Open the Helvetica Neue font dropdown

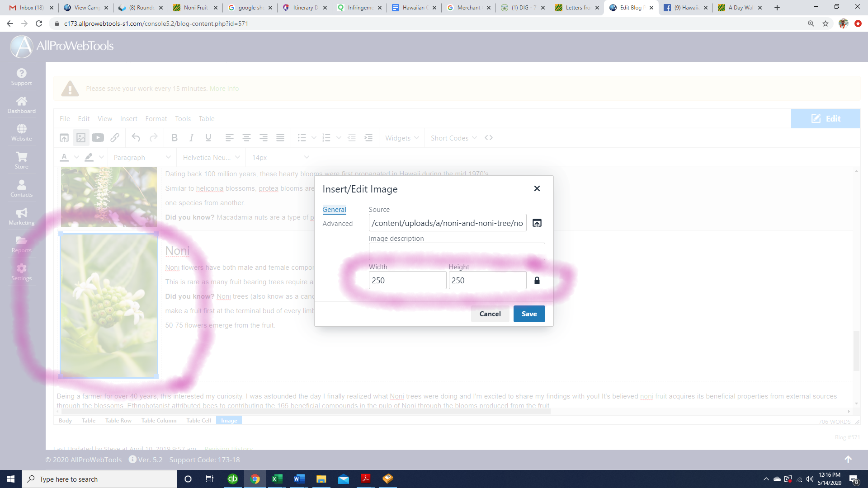coord(211,157)
